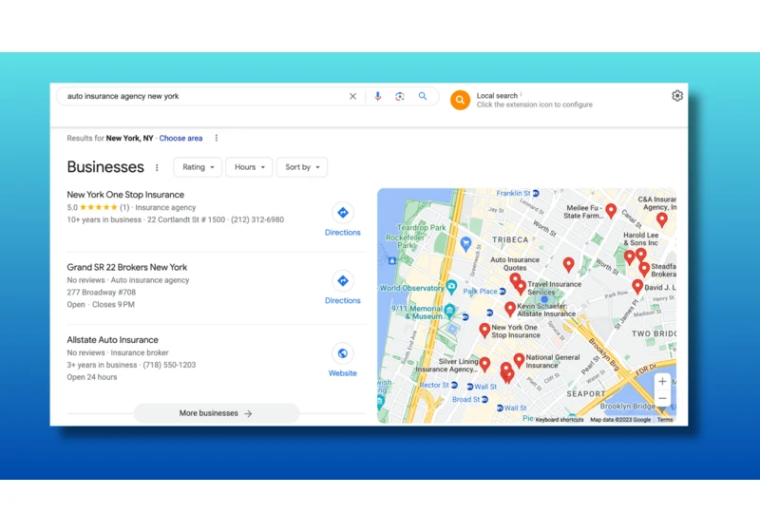Select the Kevin Schaefer Allstate Insurance map pin
This screenshot has height=532, width=760.
point(510,308)
